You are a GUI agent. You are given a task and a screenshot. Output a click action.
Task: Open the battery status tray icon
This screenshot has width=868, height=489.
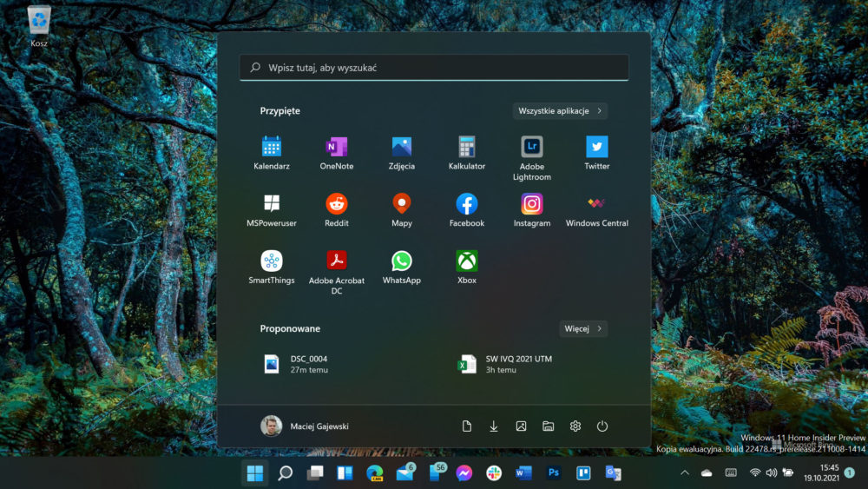[x=788, y=473]
